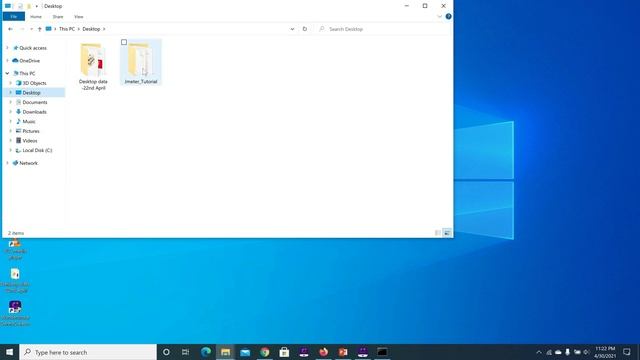Click the quick access Properties icon in title bar
Viewport: 640px width, 360px height.
[20, 6]
